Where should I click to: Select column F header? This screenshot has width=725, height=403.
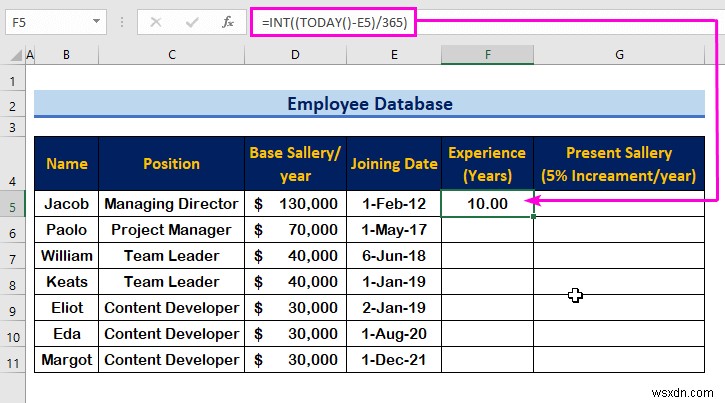[x=487, y=55]
